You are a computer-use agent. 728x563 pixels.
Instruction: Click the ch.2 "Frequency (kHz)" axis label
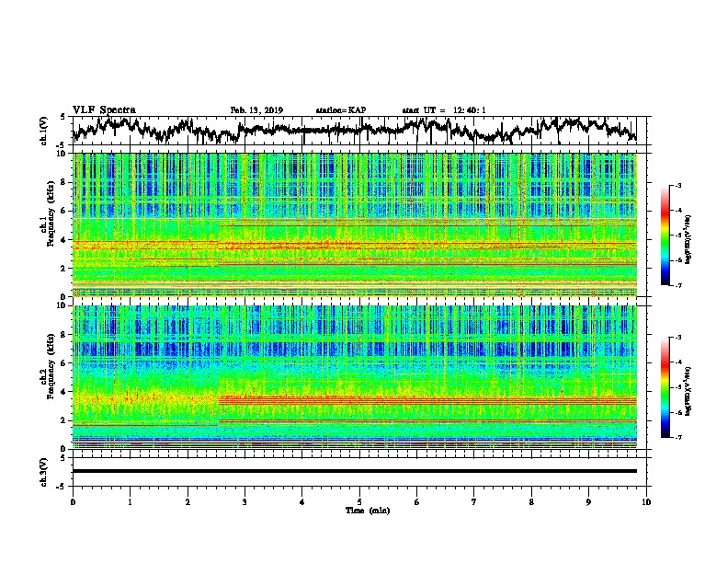pyautogui.click(x=51, y=366)
